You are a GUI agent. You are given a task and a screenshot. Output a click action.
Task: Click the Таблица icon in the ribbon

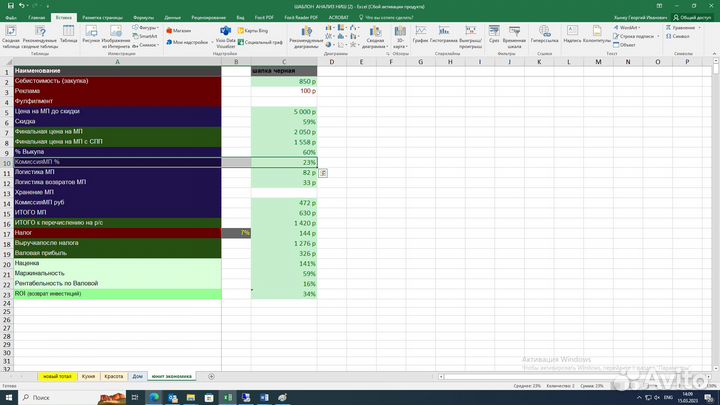(68, 36)
